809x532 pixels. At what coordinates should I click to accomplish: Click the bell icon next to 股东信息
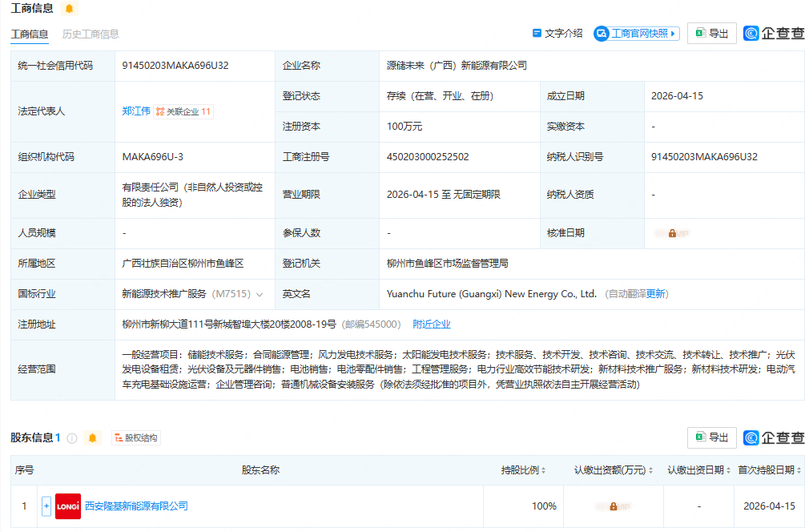92,437
